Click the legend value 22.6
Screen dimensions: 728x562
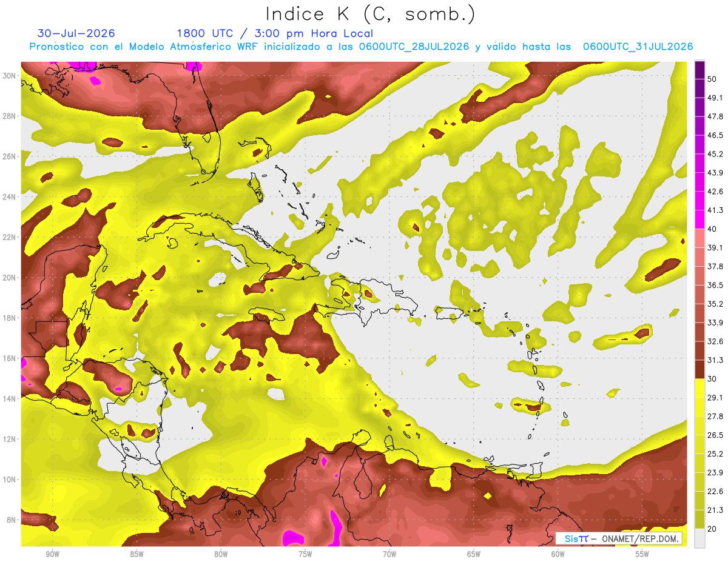click(715, 491)
